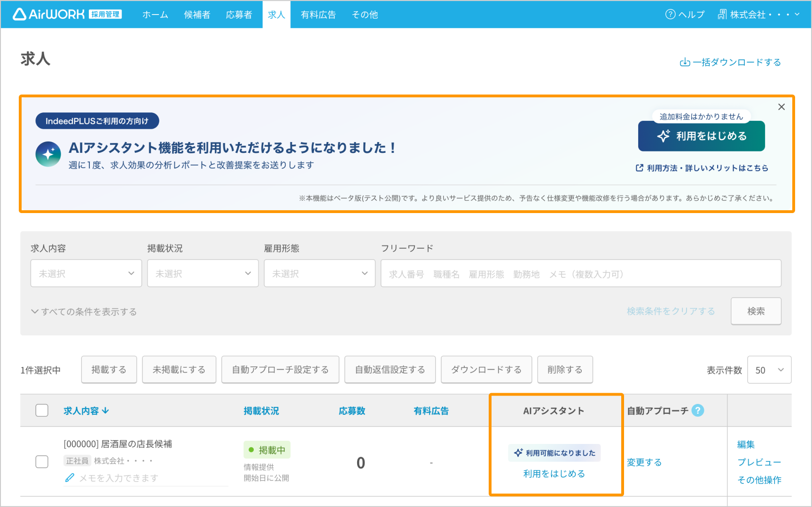Click the pencil memo icon
This screenshot has width=812, height=507.
click(x=70, y=478)
